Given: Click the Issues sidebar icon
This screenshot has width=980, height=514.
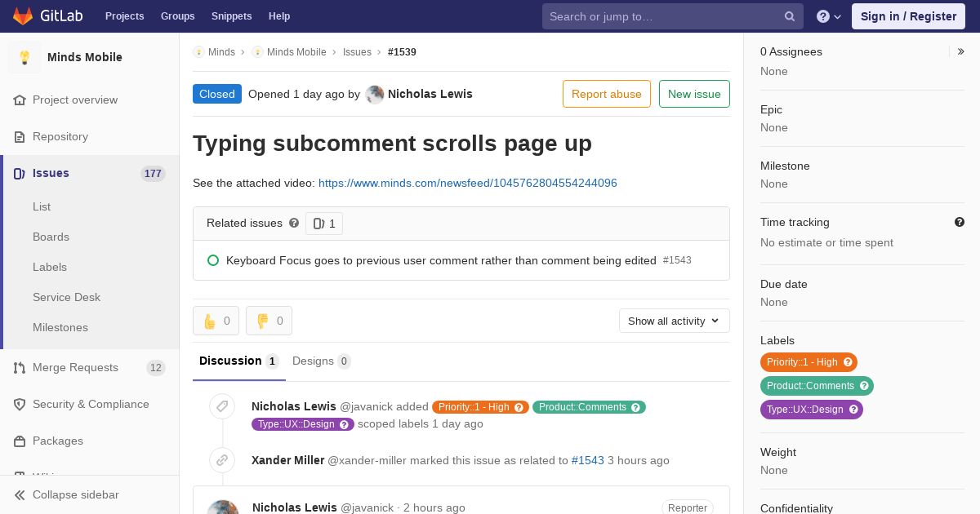Looking at the screenshot, I should (20, 174).
